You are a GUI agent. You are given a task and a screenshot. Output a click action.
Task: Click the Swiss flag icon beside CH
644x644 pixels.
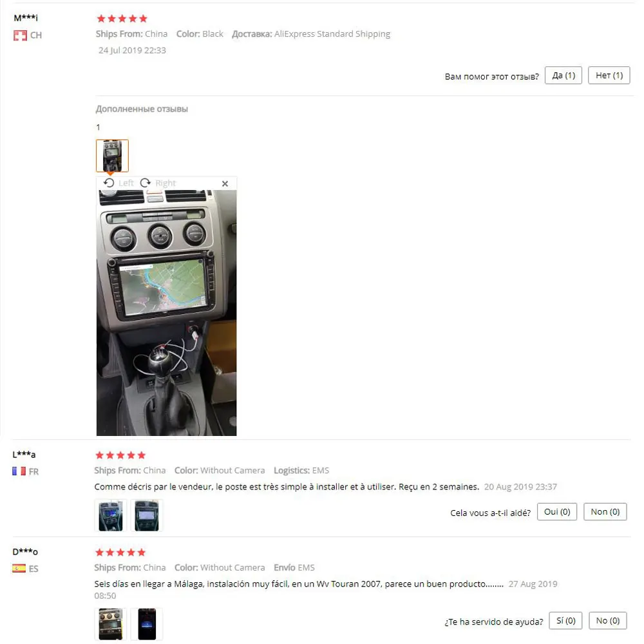pyautogui.click(x=20, y=35)
